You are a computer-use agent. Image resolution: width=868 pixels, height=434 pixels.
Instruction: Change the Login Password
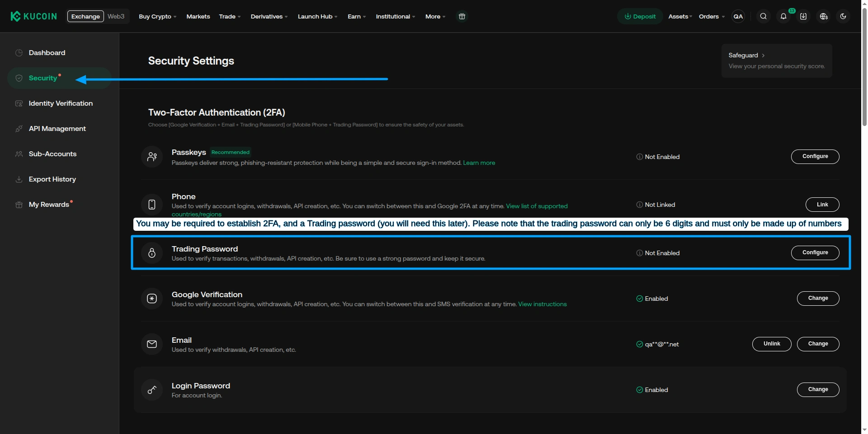click(818, 389)
